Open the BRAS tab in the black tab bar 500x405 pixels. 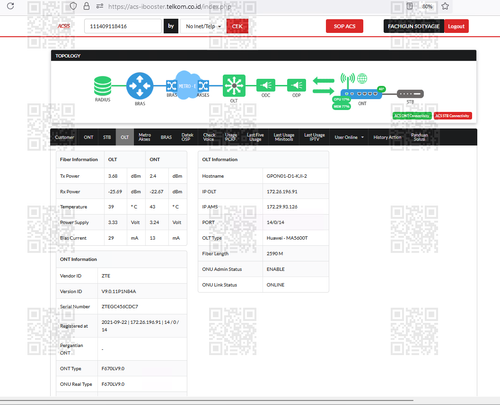pyautogui.click(x=166, y=137)
